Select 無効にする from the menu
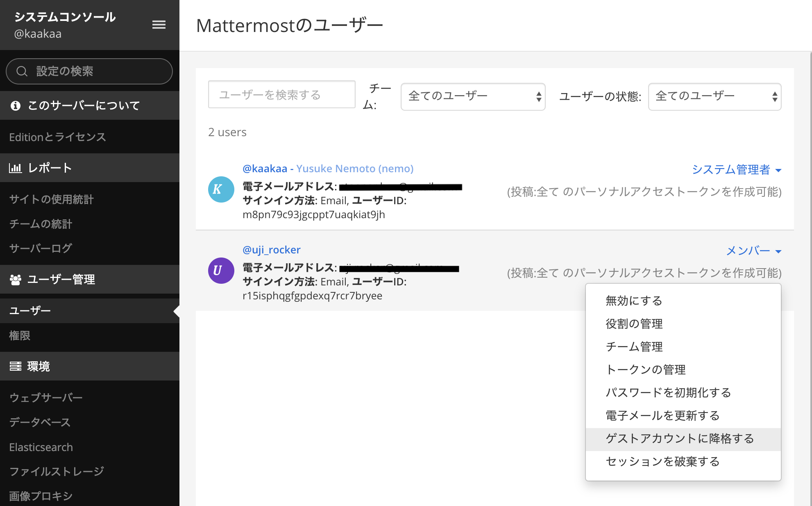 click(683, 301)
